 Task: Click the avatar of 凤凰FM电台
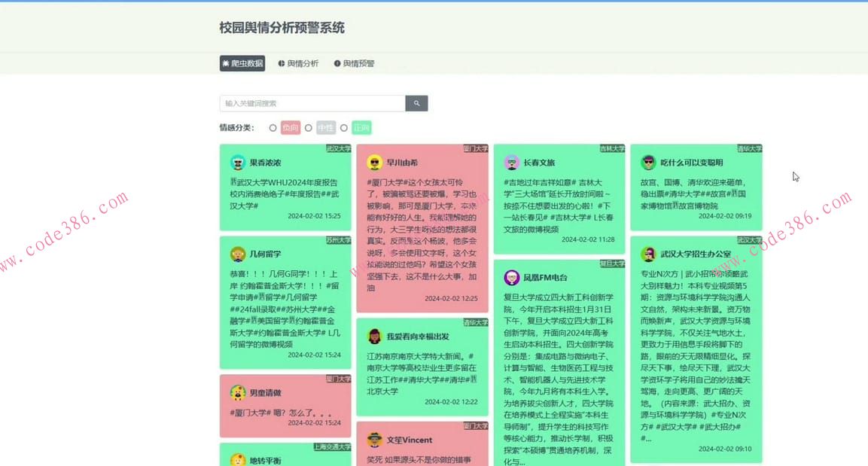pyautogui.click(x=511, y=277)
